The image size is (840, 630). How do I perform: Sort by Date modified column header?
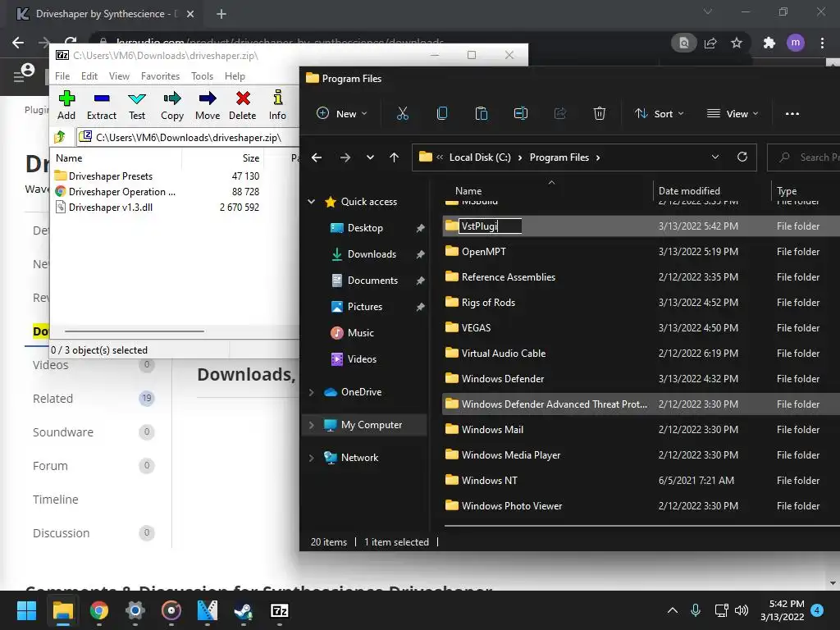[x=689, y=190]
